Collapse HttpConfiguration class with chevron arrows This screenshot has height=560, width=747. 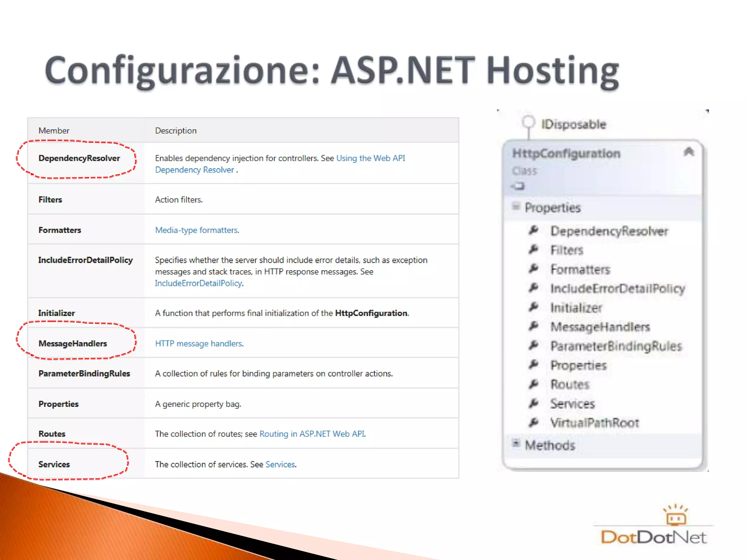688,152
